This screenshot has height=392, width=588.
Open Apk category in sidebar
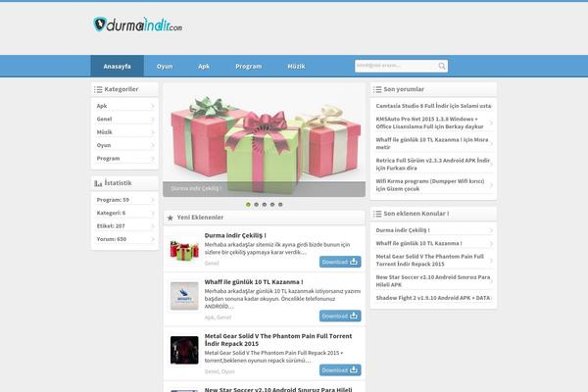point(124,106)
